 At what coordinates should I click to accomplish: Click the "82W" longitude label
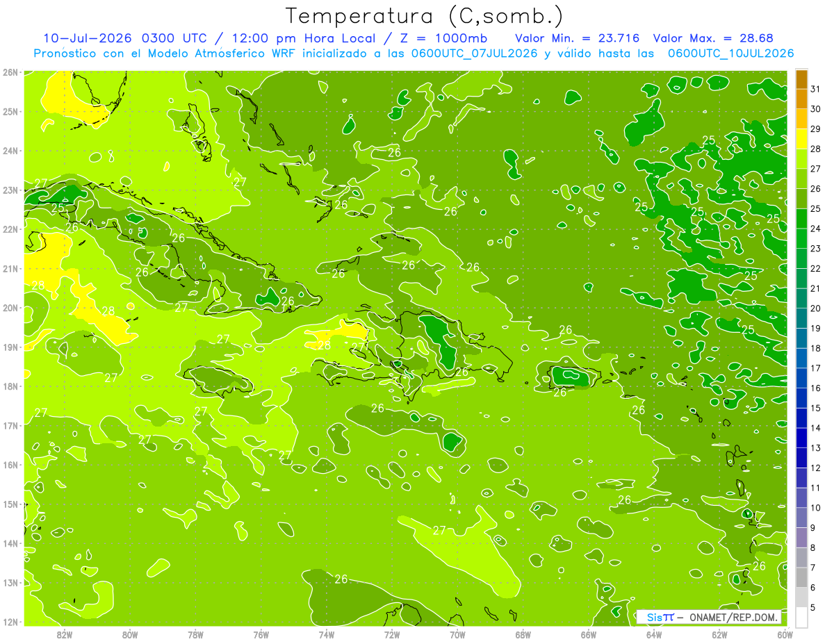(x=65, y=634)
